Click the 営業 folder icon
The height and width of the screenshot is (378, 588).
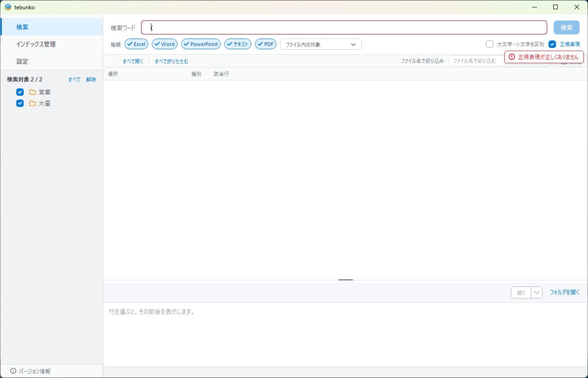[x=33, y=92]
